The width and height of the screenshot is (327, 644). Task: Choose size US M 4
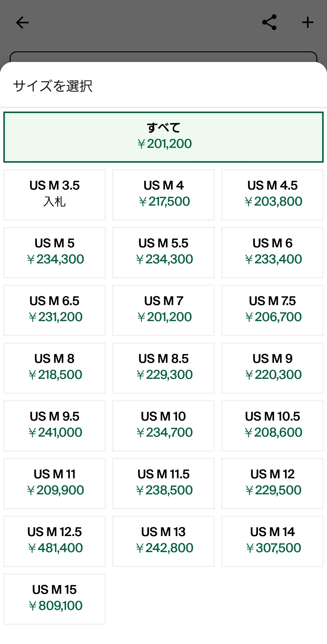point(163,195)
